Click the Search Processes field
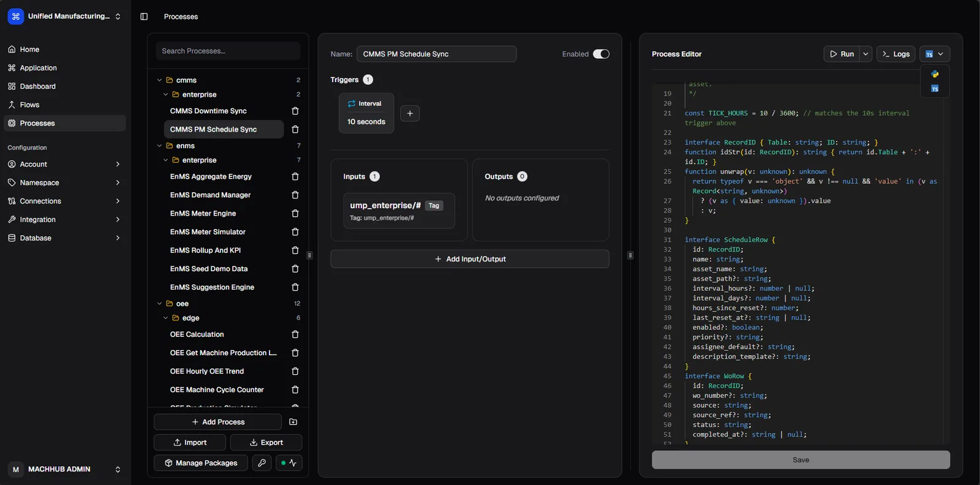The height and width of the screenshot is (485, 980). point(228,51)
